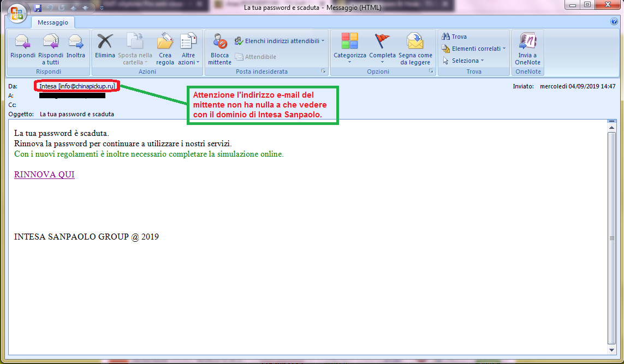This screenshot has width=624, height=364.
Task: Open the Posta indesiderata dialog launcher
Action: tap(324, 71)
